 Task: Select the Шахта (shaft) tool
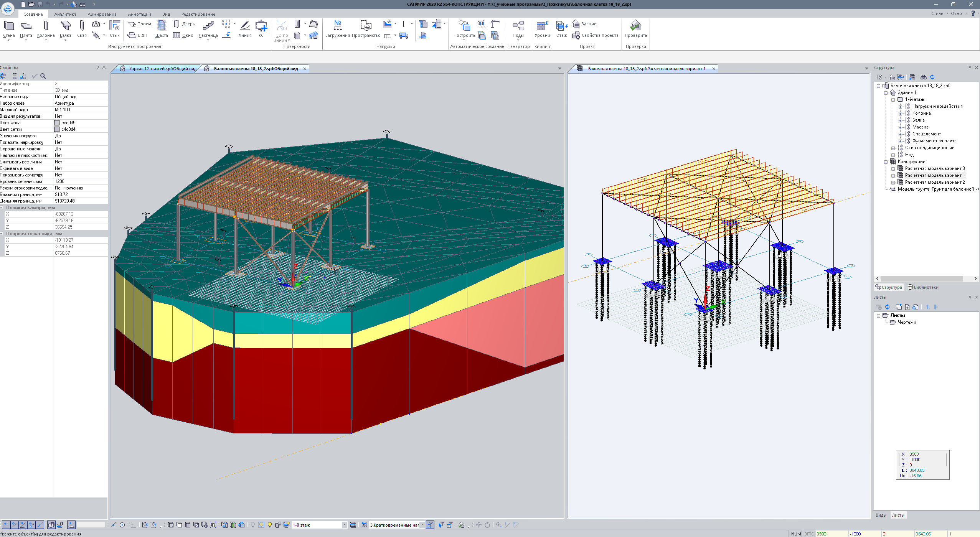click(x=162, y=30)
